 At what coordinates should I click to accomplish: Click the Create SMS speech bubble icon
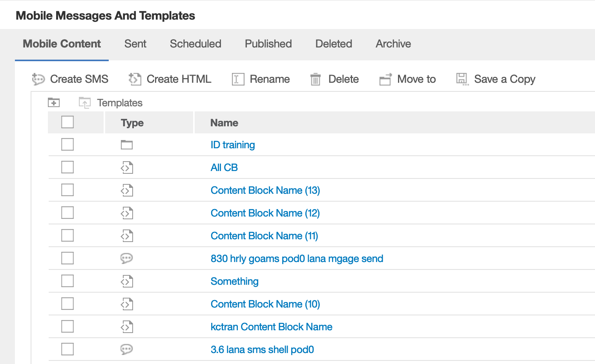tap(38, 79)
